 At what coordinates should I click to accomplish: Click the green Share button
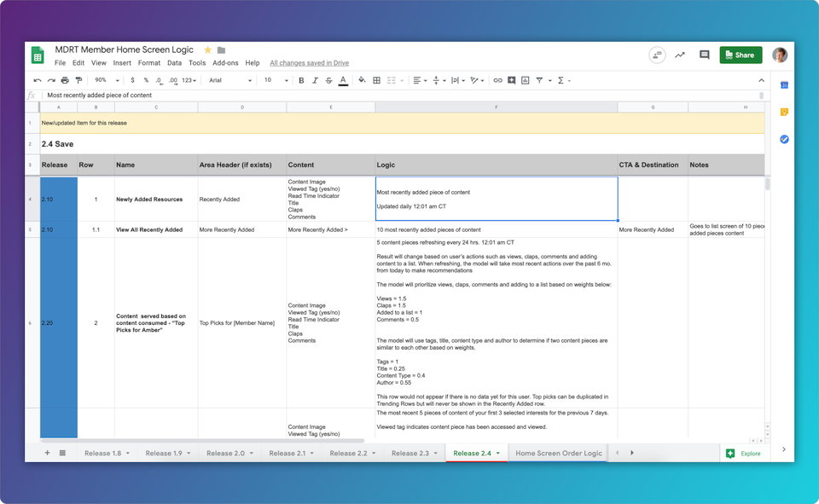741,55
